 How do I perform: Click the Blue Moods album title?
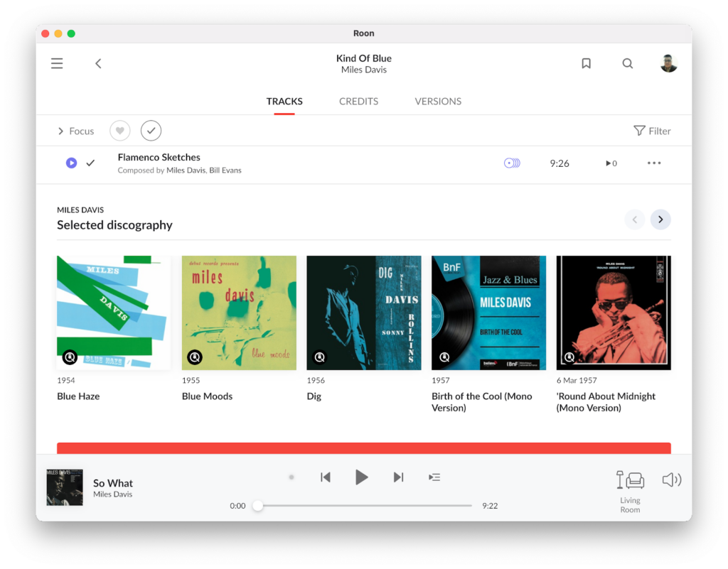pyautogui.click(x=207, y=396)
